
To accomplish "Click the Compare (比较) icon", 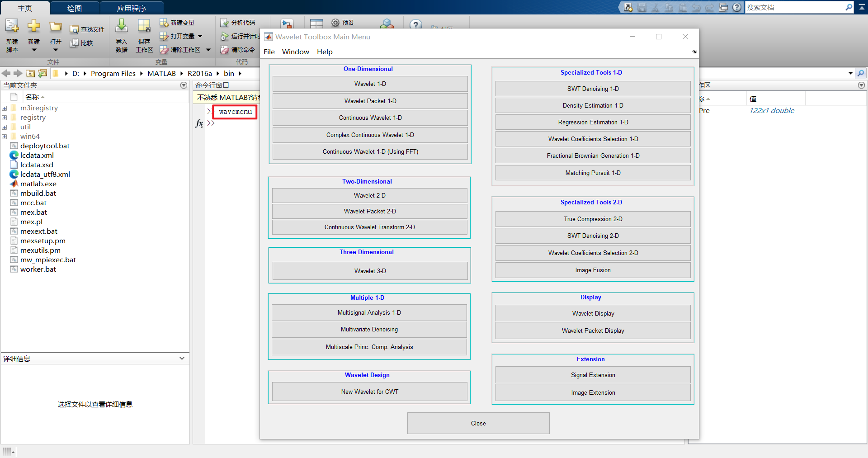I will [74, 43].
